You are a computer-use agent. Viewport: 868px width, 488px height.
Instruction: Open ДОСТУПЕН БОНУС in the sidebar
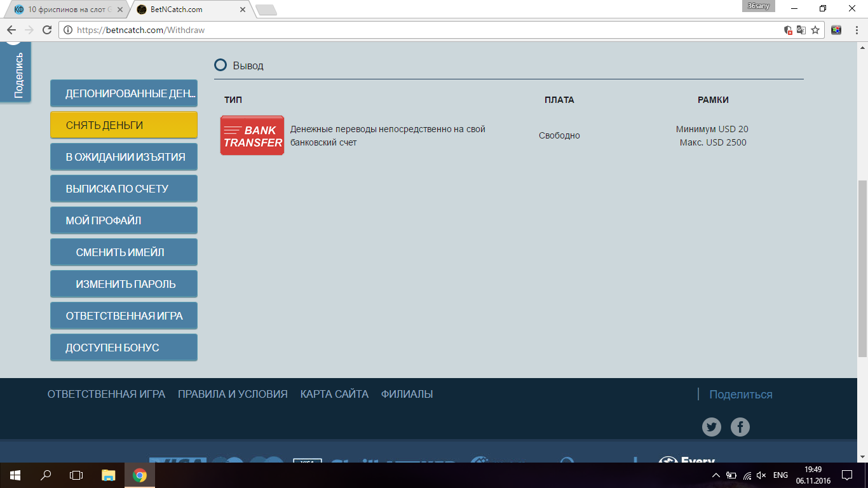[124, 348]
